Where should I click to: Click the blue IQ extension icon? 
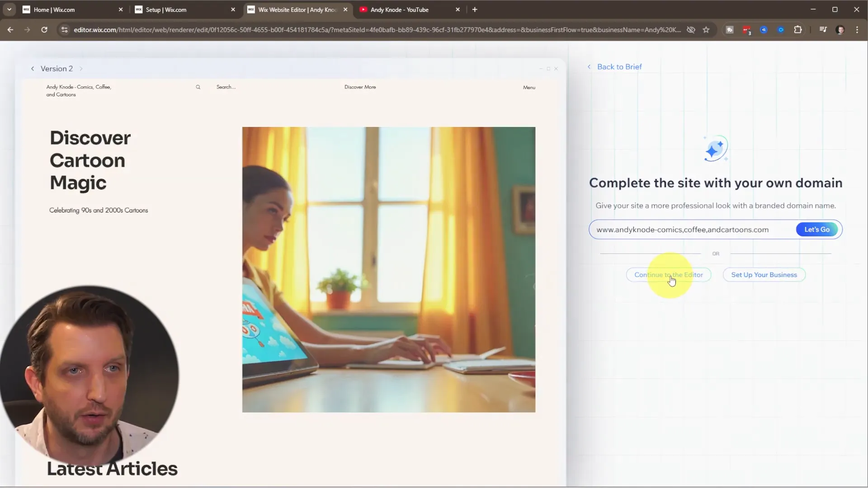pyautogui.click(x=764, y=29)
